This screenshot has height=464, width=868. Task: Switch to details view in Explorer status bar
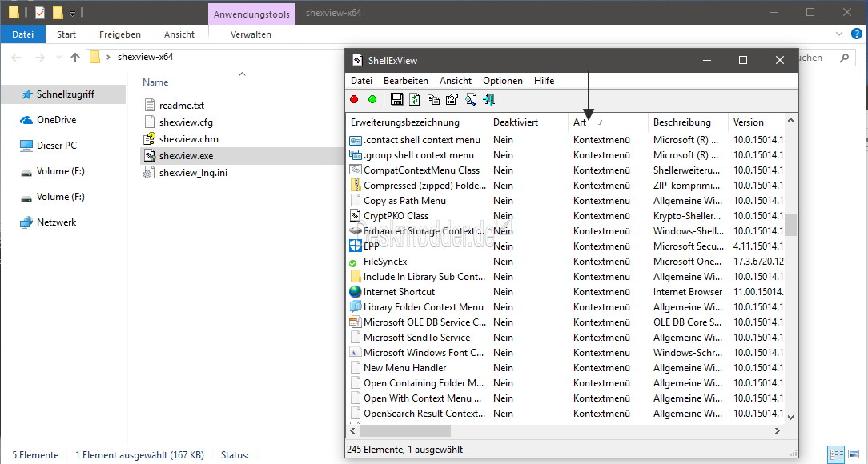tap(835, 455)
